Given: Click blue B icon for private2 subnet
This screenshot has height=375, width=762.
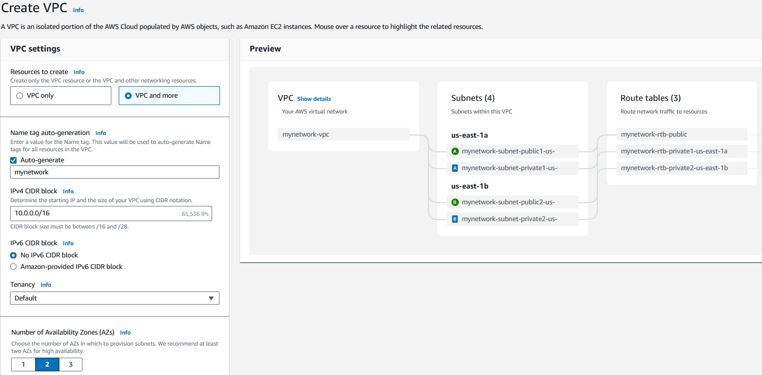Looking at the screenshot, I should point(455,219).
